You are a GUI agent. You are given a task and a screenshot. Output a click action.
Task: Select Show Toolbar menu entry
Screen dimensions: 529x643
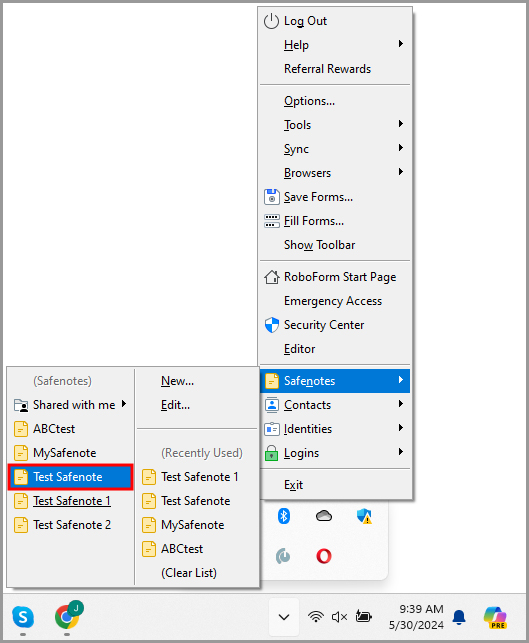[x=335, y=245]
